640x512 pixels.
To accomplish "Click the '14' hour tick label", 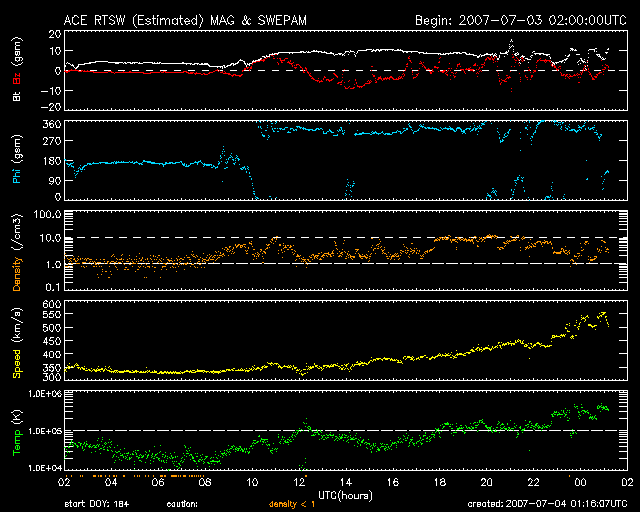I will point(346,482).
